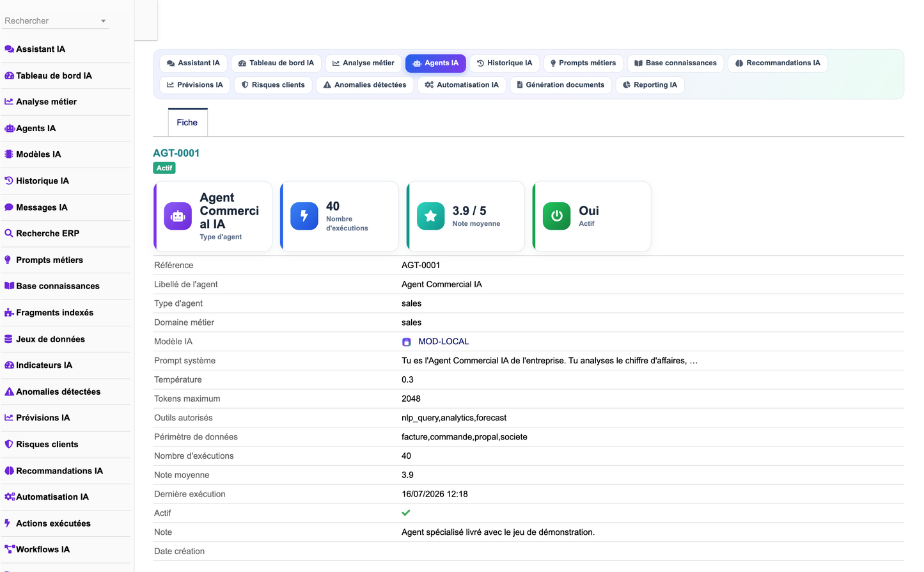Switch to Tableau de bord IA top tab
Image resolution: width=924 pixels, height=572 pixels.
point(276,63)
